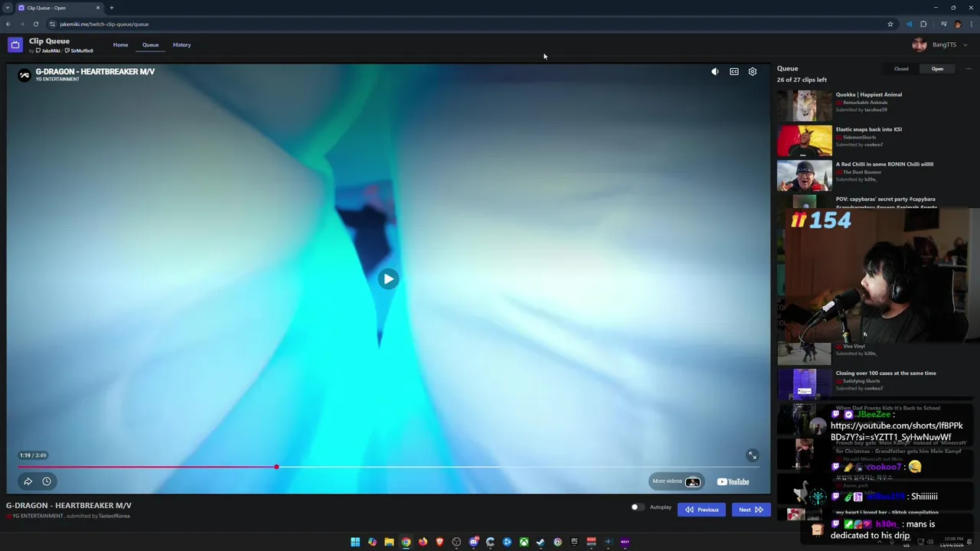
Task: Open Chrome from the taskbar
Action: tap(406, 542)
